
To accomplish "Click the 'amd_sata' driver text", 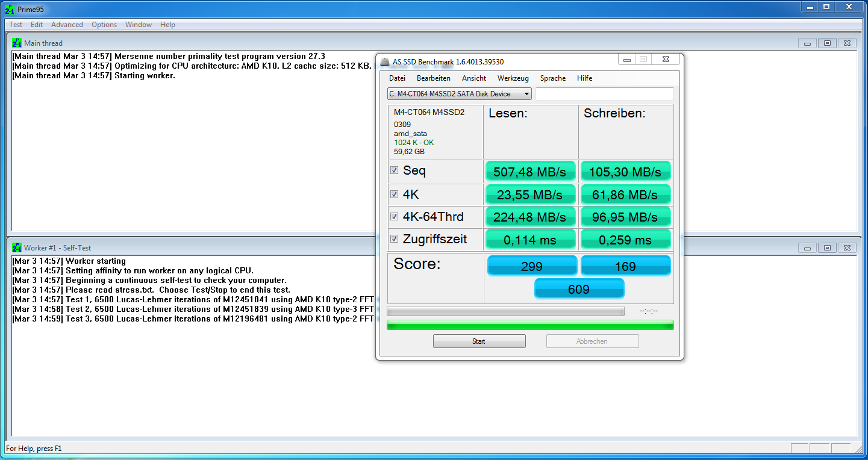I will coord(409,134).
